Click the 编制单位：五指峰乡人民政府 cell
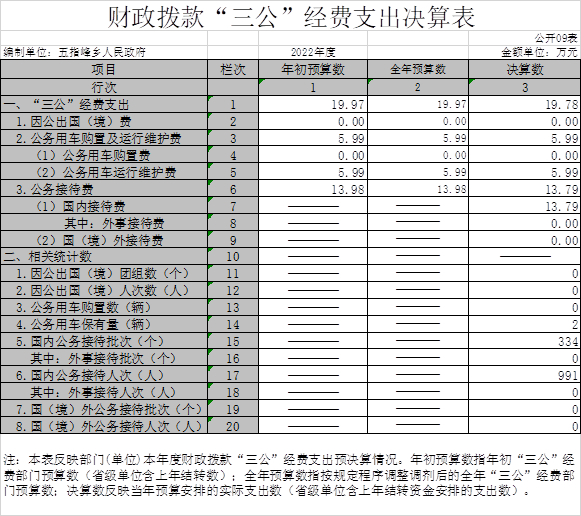Viewport: 581px width, 516px height. (104, 52)
